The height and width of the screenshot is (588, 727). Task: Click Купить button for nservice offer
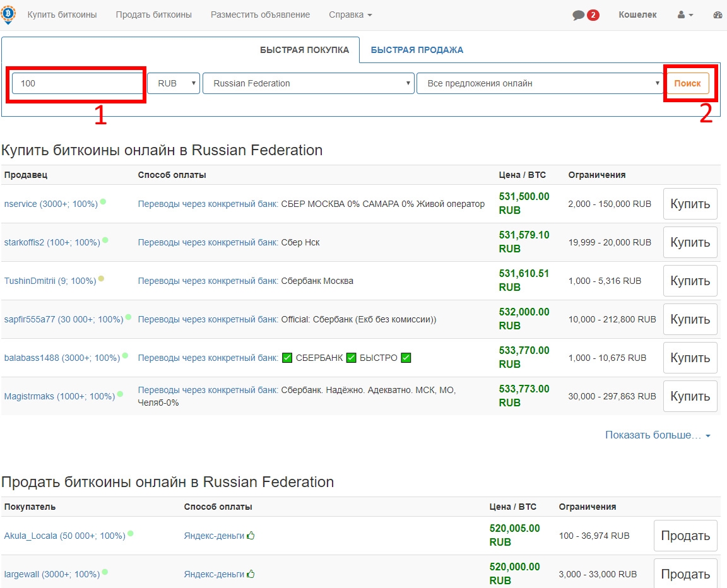pos(690,204)
